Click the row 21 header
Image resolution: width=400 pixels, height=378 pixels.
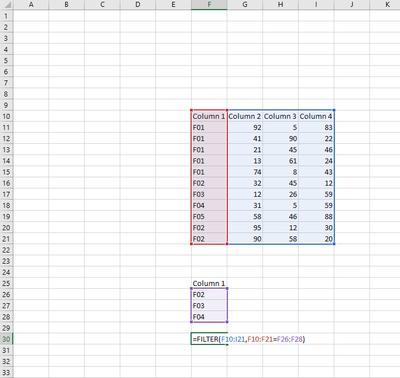click(6, 239)
